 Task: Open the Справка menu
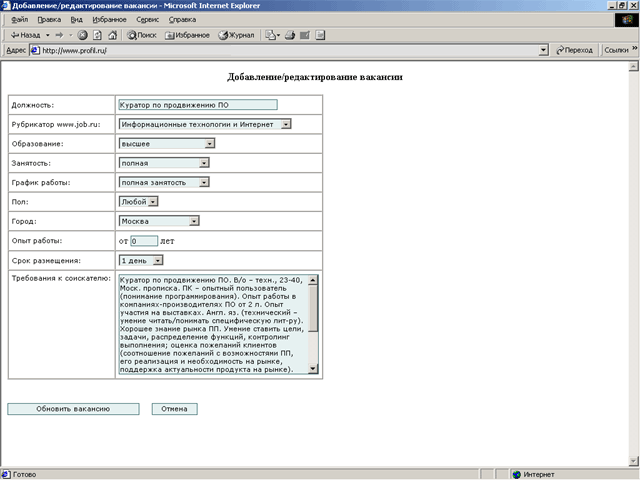(182, 20)
